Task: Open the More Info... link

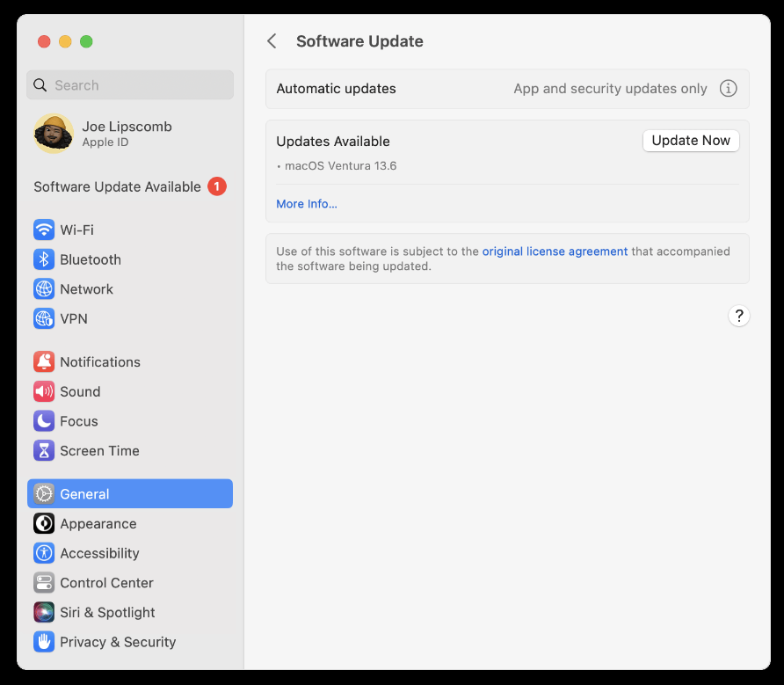Action: (307, 204)
